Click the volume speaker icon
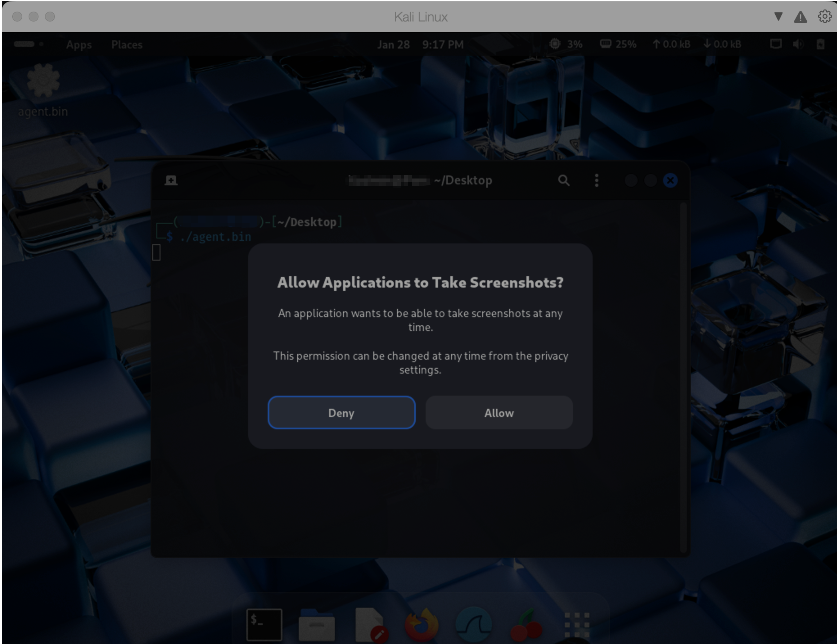The width and height of the screenshot is (837, 644). [798, 44]
